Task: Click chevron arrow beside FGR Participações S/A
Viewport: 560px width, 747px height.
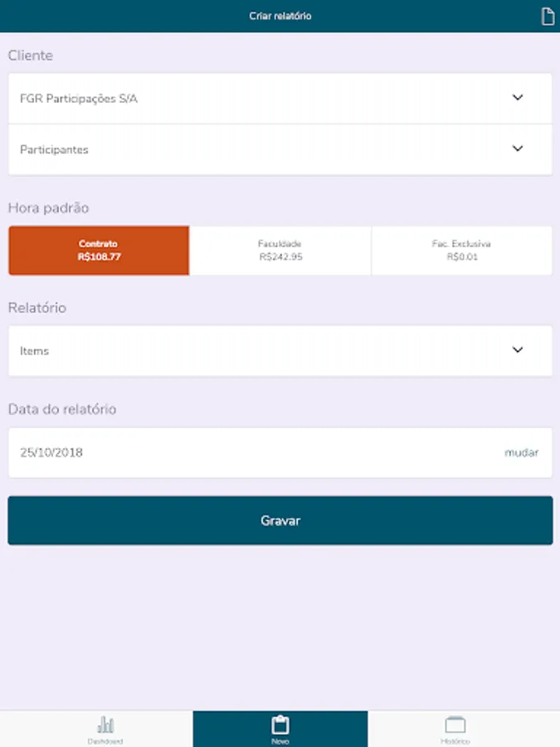Action: point(518,98)
